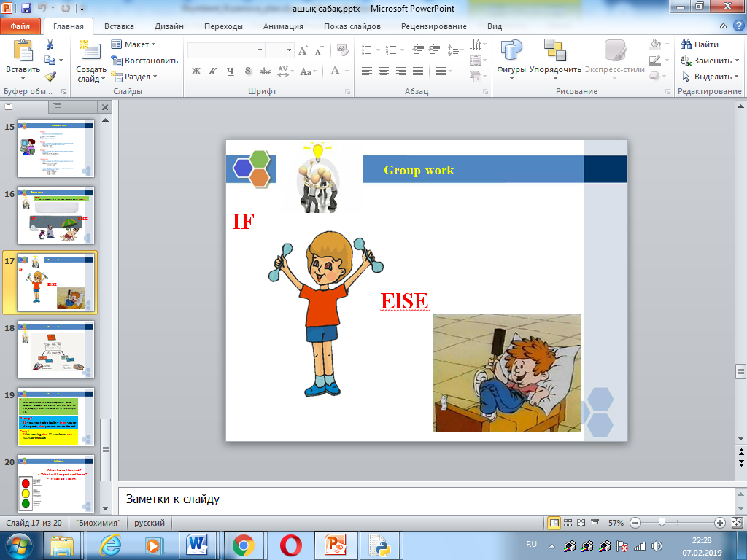Screen dimensions: 747x560
Task: Click the русский language indicator
Action: [150, 523]
